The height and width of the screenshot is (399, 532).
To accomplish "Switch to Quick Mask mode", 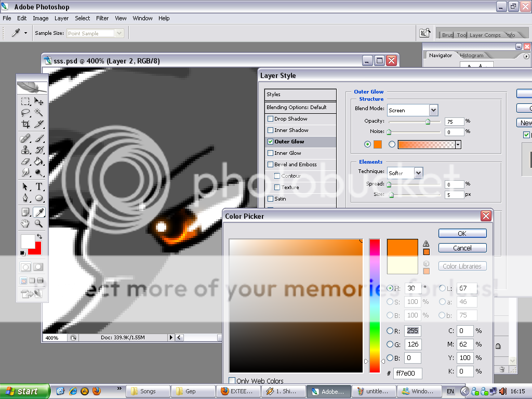I will [38, 267].
